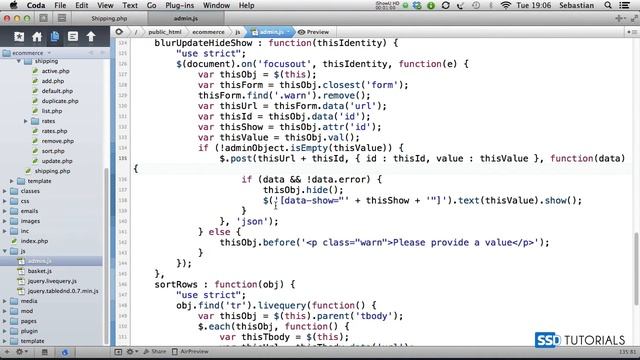This screenshot has width=640, height=360.
Task: Select the highlighted admin.js file row
Action: [51, 261]
